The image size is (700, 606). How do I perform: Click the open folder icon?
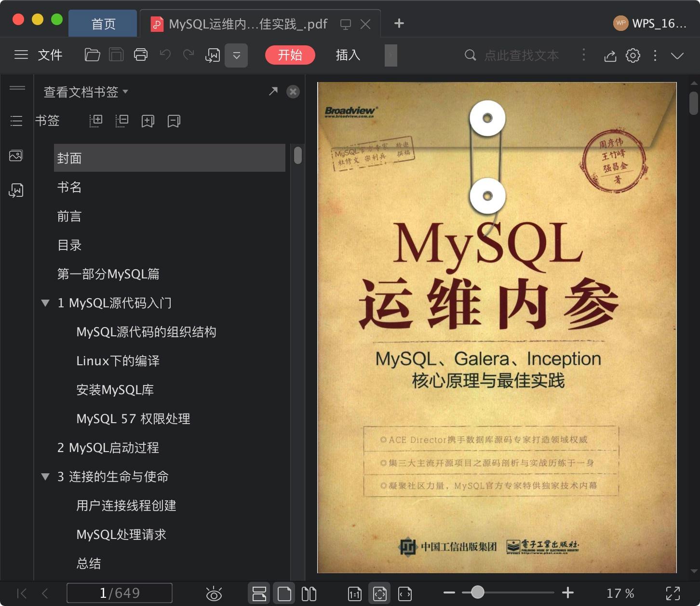click(x=92, y=55)
